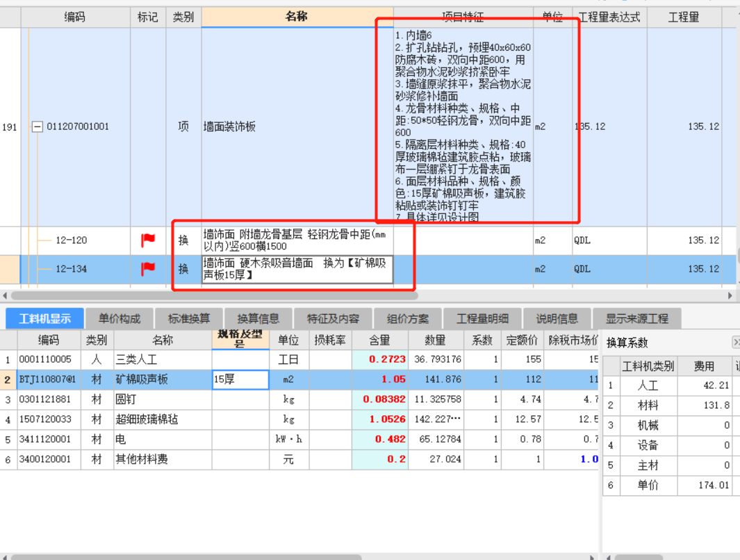The height and width of the screenshot is (560, 740).
Task: Switch to the 单价构成 tab
Action: [119, 319]
